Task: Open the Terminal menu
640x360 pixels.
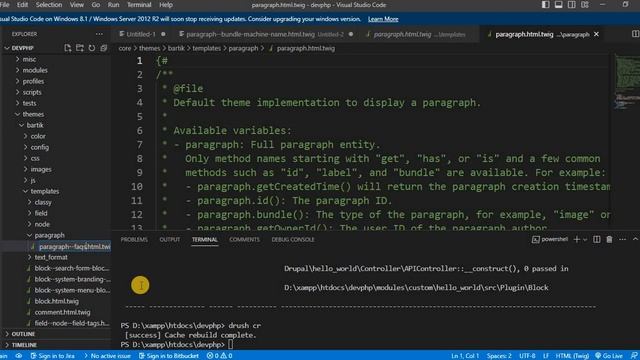Action: [139, 5]
